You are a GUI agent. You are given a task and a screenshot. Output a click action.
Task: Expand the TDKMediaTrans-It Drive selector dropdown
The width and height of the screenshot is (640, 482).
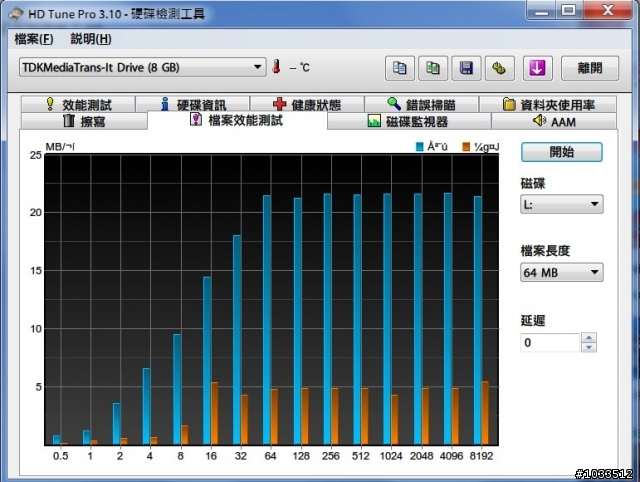point(142,67)
